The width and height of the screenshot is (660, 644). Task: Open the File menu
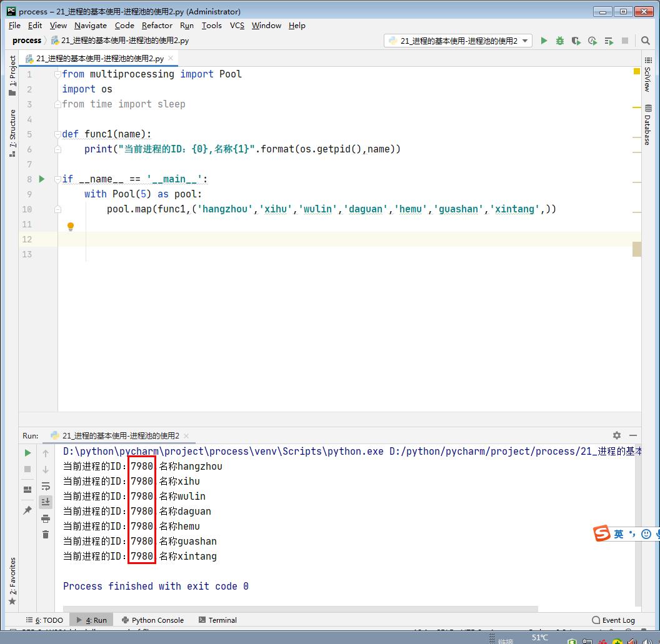coord(14,26)
